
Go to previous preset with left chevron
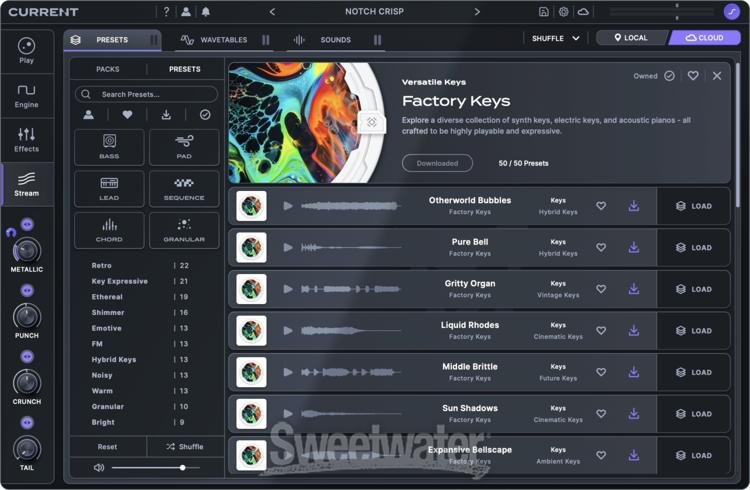[x=273, y=12]
